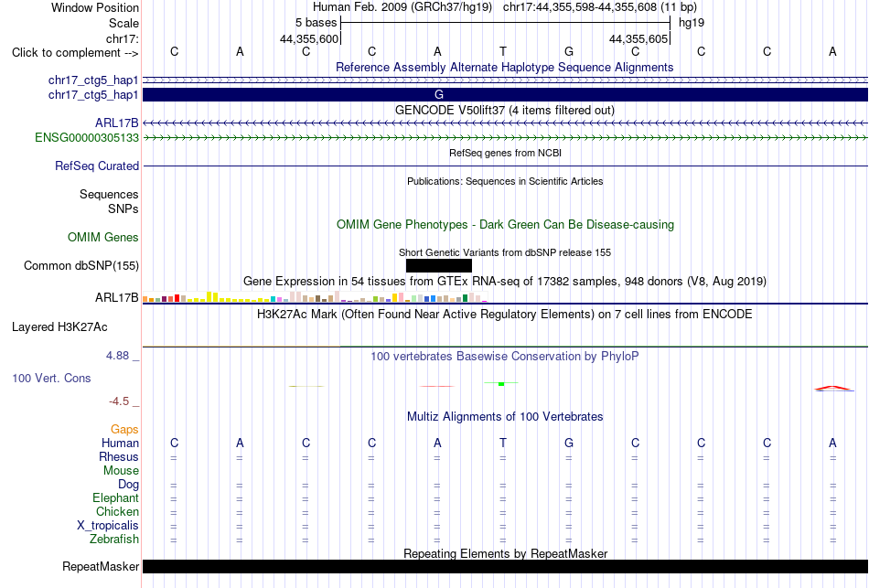Click the Zebrafish species label
The image size is (869, 588).
click(x=114, y=539)
